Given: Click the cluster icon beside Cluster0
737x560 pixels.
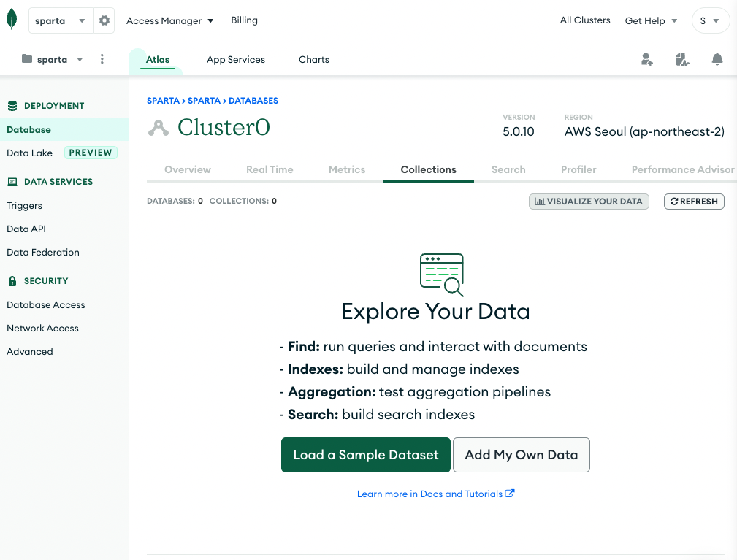Looking at the screenshot, I should pos(159,128).
